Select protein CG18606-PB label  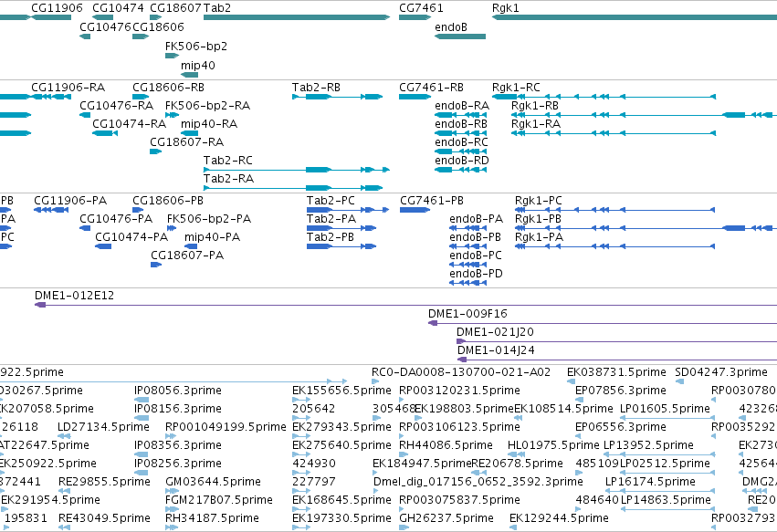pos(168,201)
